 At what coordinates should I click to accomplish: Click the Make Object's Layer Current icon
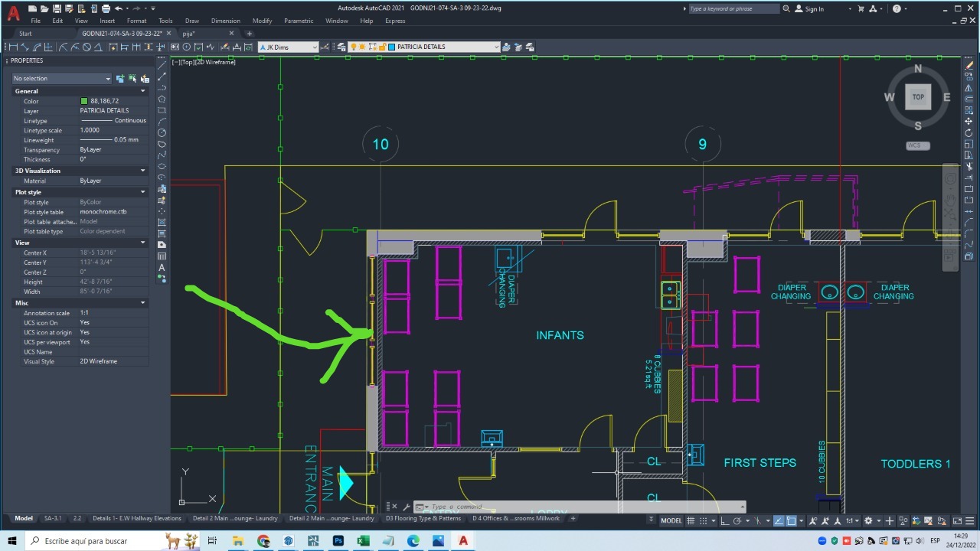click(505, 47)
